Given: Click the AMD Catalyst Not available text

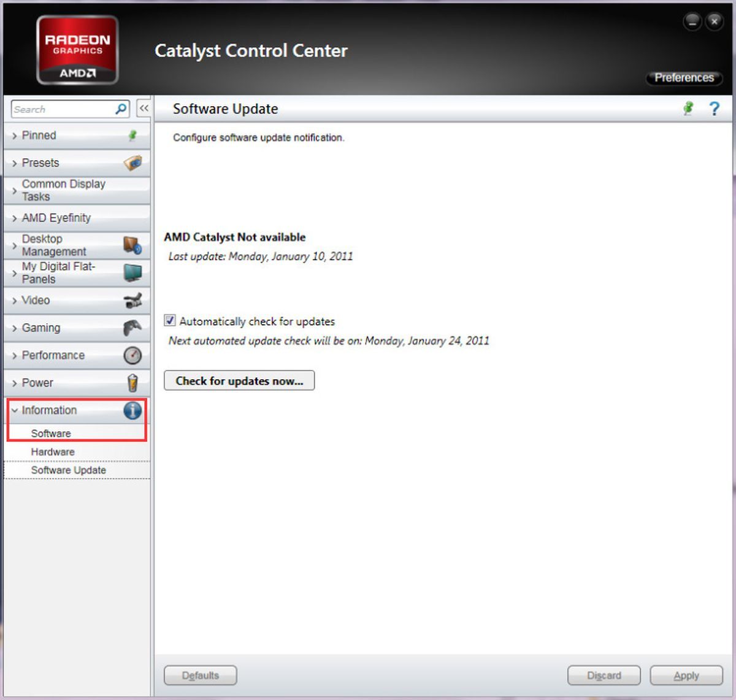Looking at the screenshot, I should point(235,237).
